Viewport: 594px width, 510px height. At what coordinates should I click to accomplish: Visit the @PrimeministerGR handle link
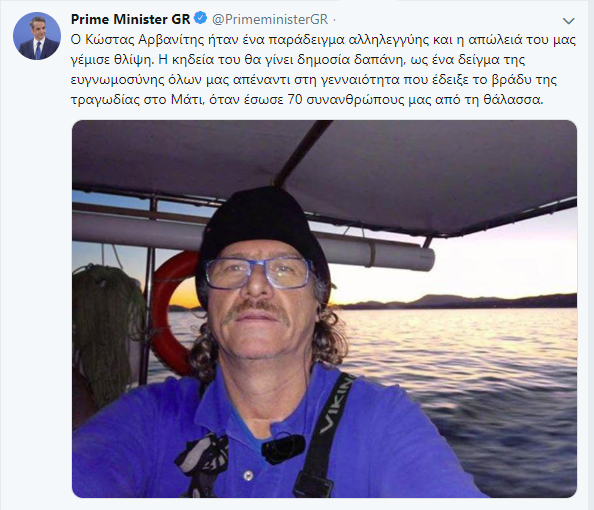click(x=270, y=19)
